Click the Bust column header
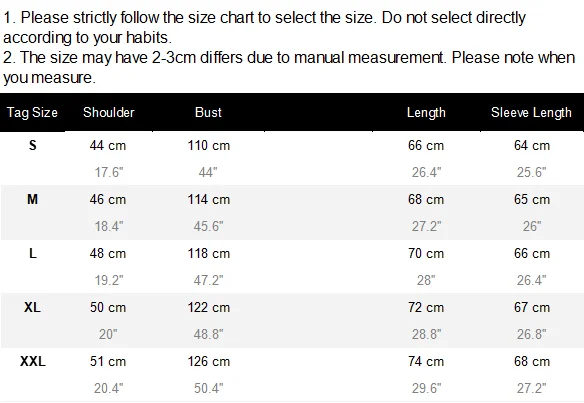Screen dimensions: 584x403 (x=208, y=112)
